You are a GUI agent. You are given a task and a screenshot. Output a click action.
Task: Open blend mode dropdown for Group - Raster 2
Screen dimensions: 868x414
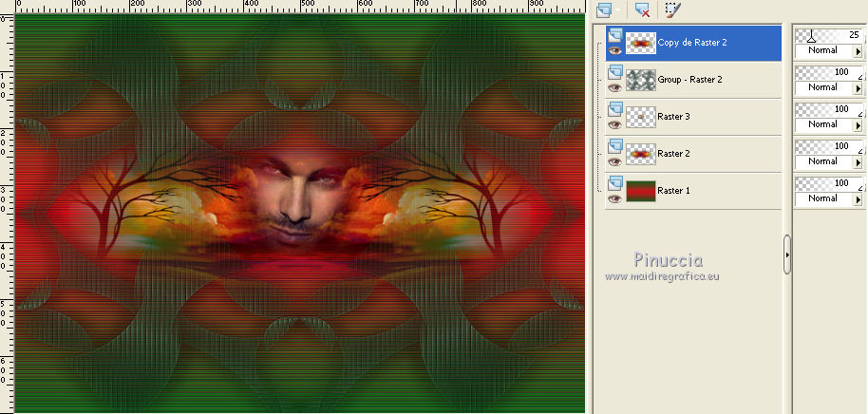[859, 88]
